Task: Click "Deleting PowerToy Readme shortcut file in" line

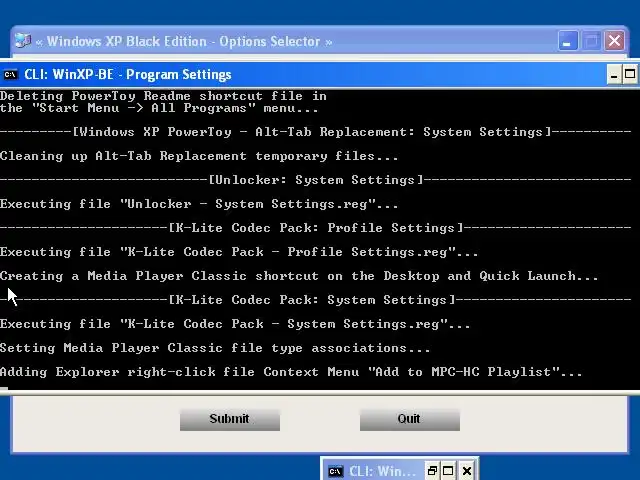Action: (x=163, y=96)
